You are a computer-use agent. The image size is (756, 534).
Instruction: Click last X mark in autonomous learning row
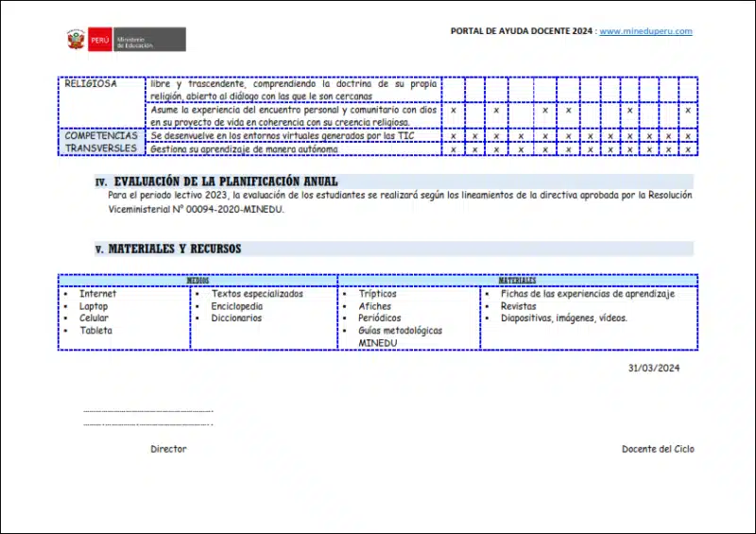coord(688,149)
